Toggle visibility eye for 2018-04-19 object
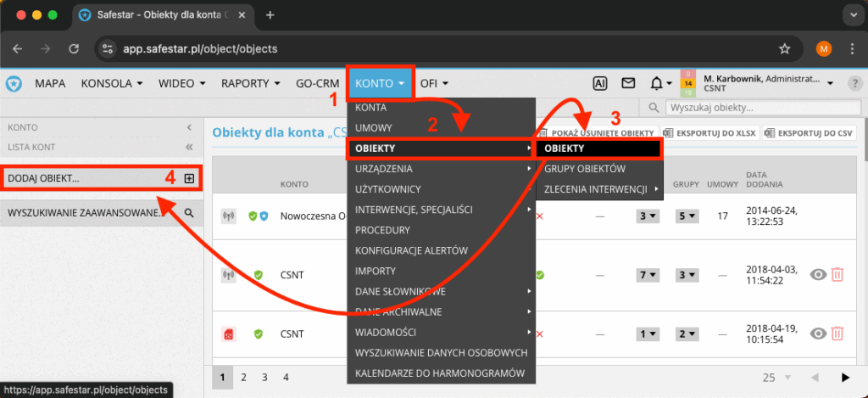Image resolution: width=868 pixels, height=398 pixels. coord(818,334)
